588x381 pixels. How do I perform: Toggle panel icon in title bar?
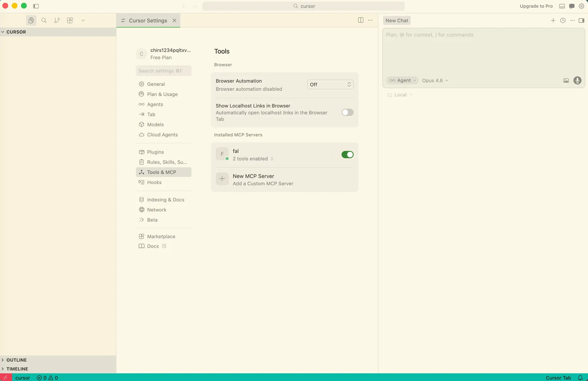[562, 6]
